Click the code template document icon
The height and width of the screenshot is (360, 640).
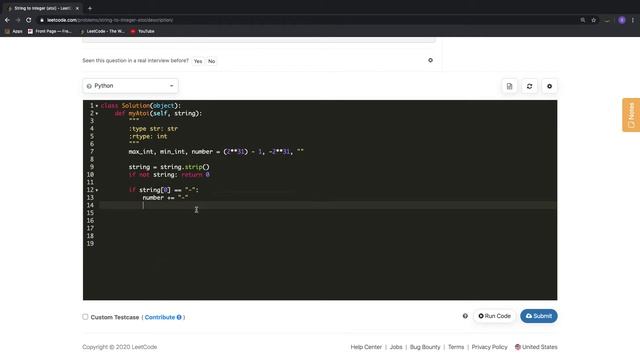509,86
